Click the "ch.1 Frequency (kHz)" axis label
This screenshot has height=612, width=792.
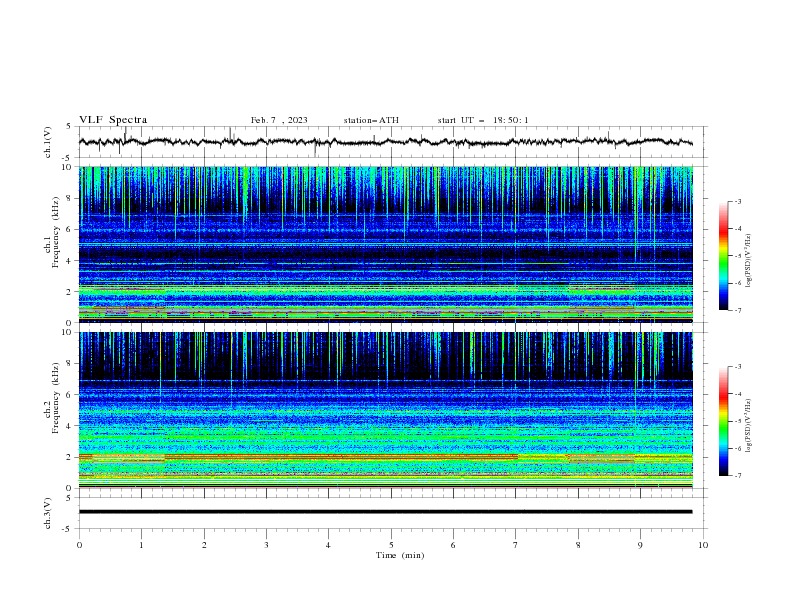click(x=52, y=232)
